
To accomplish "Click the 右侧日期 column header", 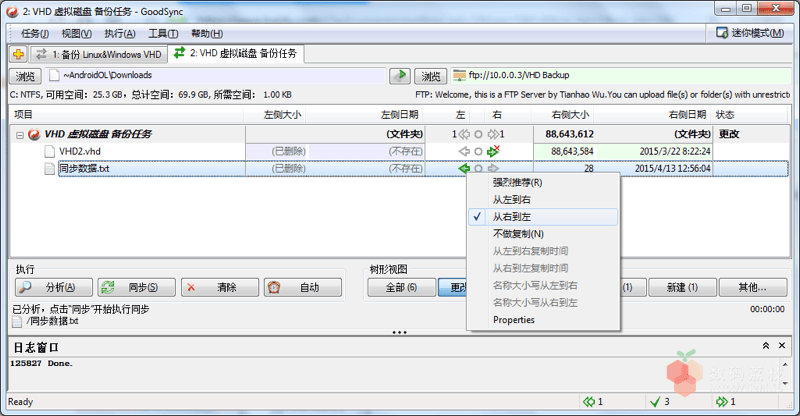I will [x=654, y=114].
